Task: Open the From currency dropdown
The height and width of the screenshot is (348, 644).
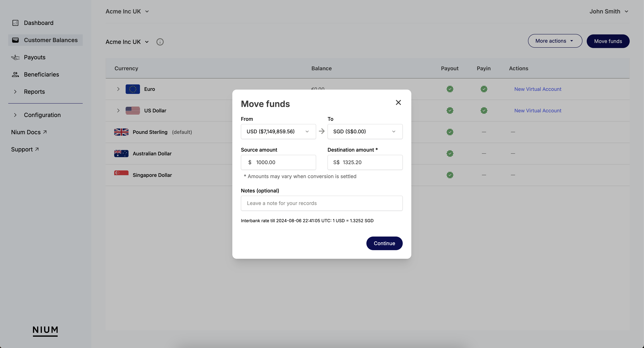Action: 278,131
